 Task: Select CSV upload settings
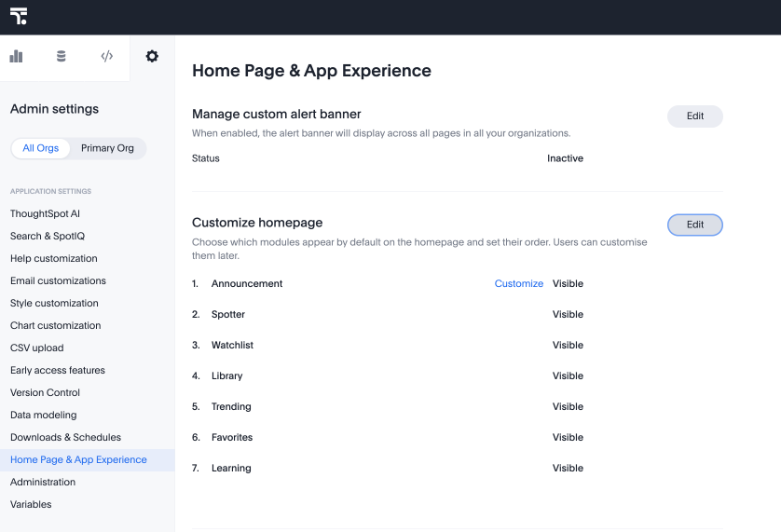37,348
